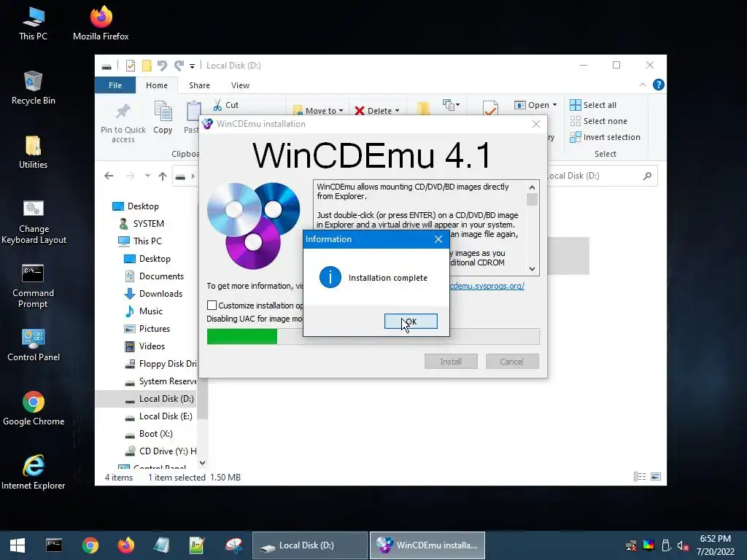Open Explorer help question mark icon
Screen dimensions: 747x560
pyautogui.click(x=659, y=85)
